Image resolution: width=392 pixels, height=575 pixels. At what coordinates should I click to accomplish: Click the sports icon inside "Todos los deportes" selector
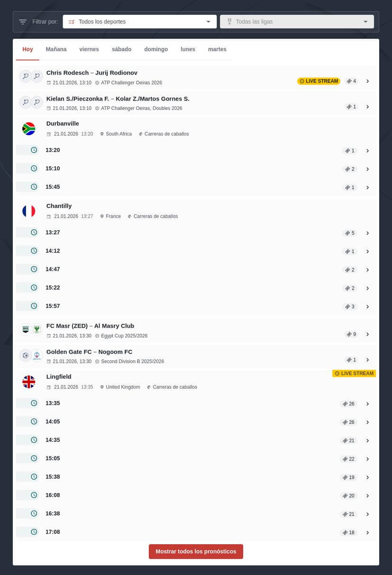tap(72, 21)
